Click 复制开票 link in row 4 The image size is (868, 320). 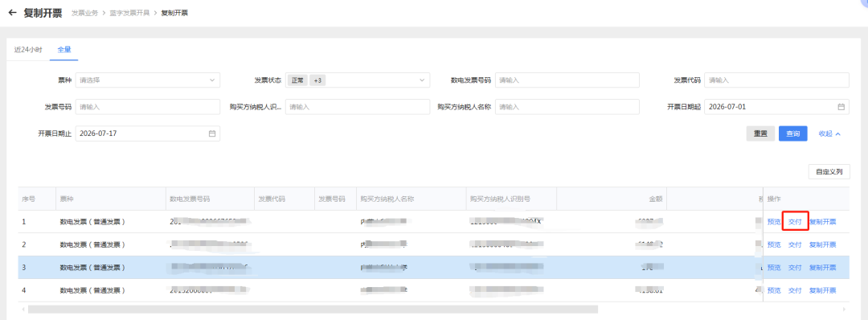pyautogui.click(x=823, y=290)
